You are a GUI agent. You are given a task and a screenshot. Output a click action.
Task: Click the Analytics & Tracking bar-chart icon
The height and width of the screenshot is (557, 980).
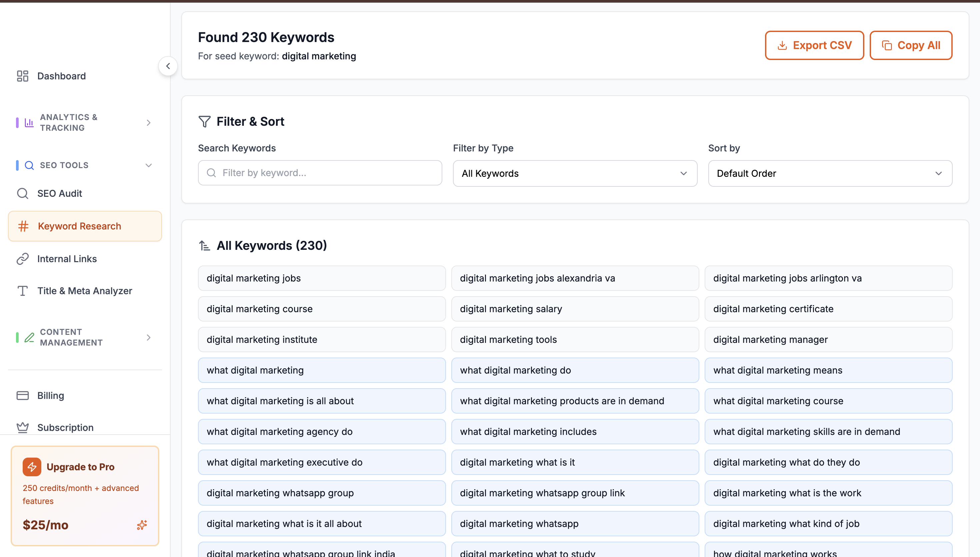(29, 122)
